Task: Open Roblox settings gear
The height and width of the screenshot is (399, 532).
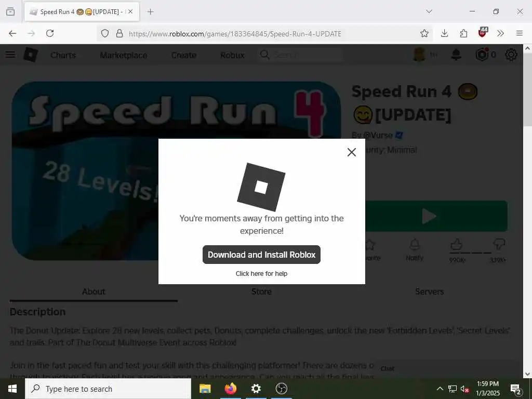Action: [511, 55]
